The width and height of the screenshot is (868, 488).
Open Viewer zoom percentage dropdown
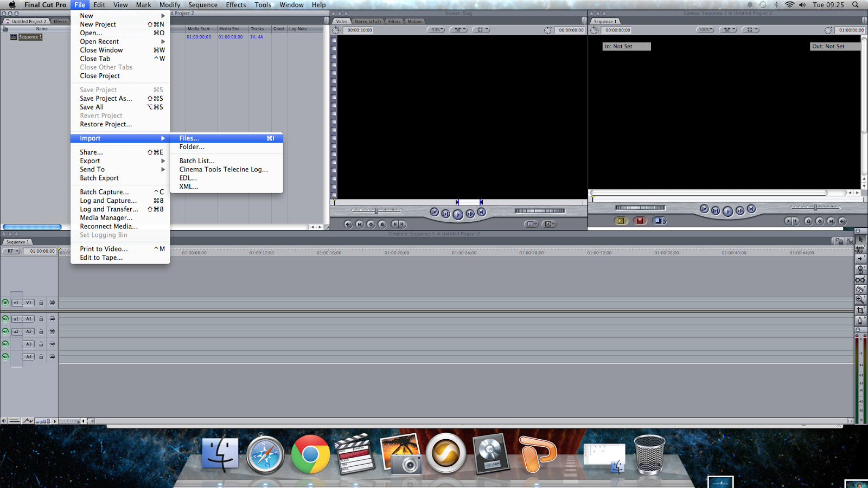437,30
